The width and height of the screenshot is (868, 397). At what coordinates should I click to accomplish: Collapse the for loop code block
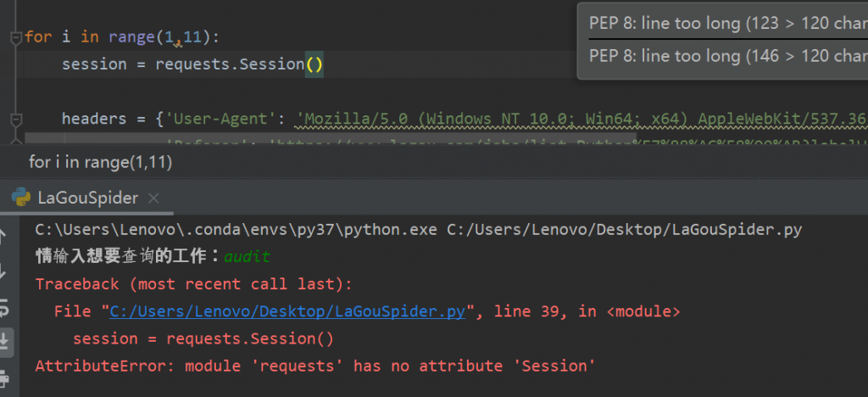(15, 37)
